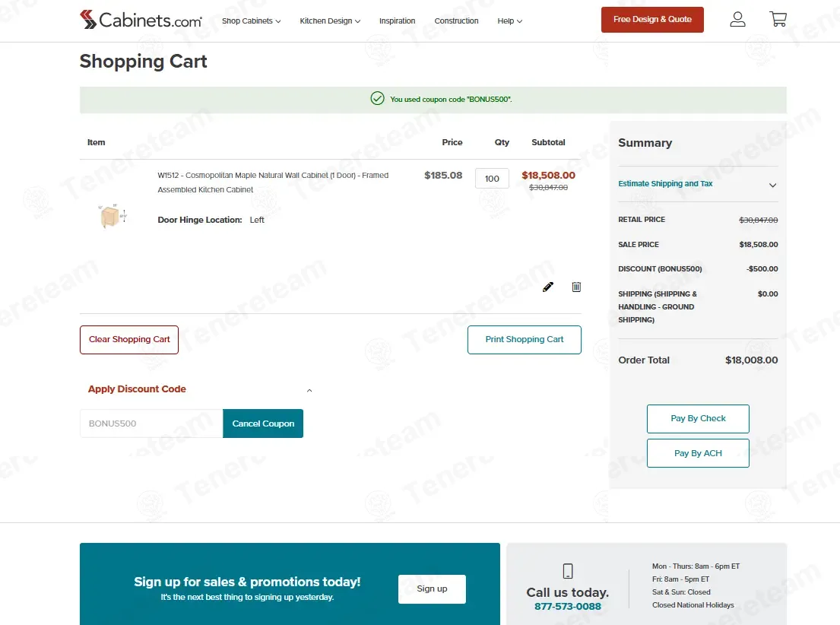The height and width of the screenshot is (625, 840).
Task: Click the SALE PRICE label in Summary
Action: pos(638,244)
